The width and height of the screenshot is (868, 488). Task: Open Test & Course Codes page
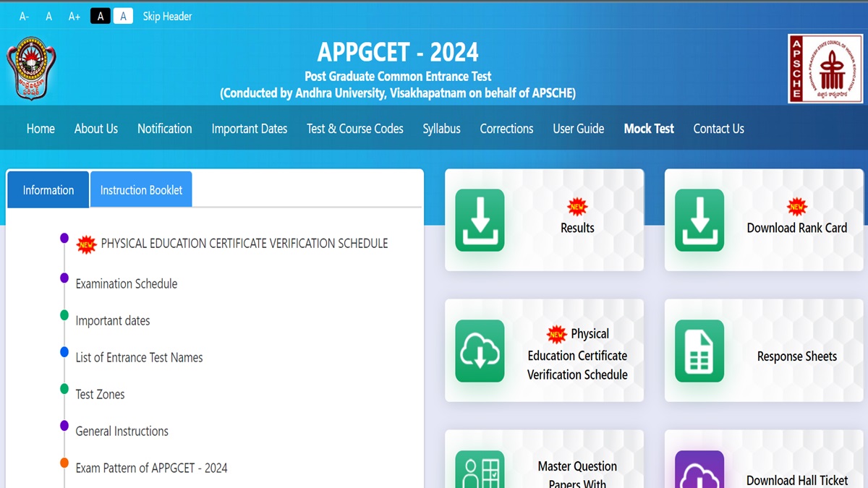355,129
